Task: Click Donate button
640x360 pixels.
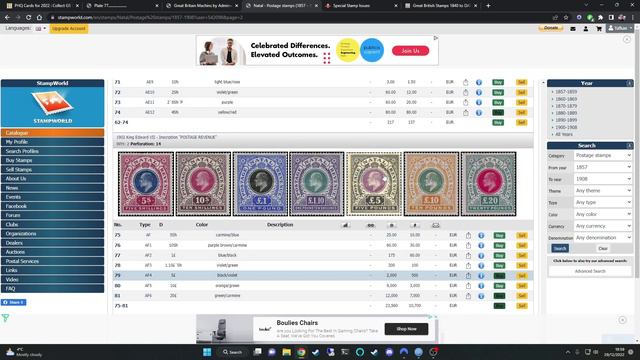Action: (551, 28)
